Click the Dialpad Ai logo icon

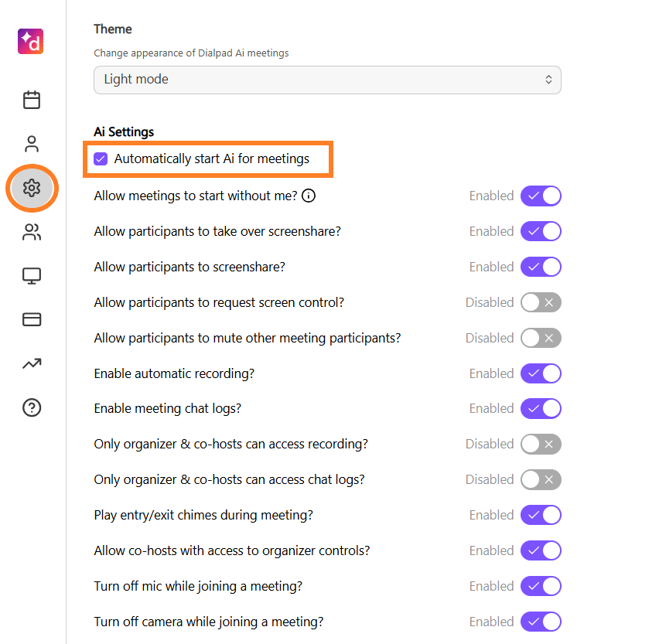click(31, 42)
